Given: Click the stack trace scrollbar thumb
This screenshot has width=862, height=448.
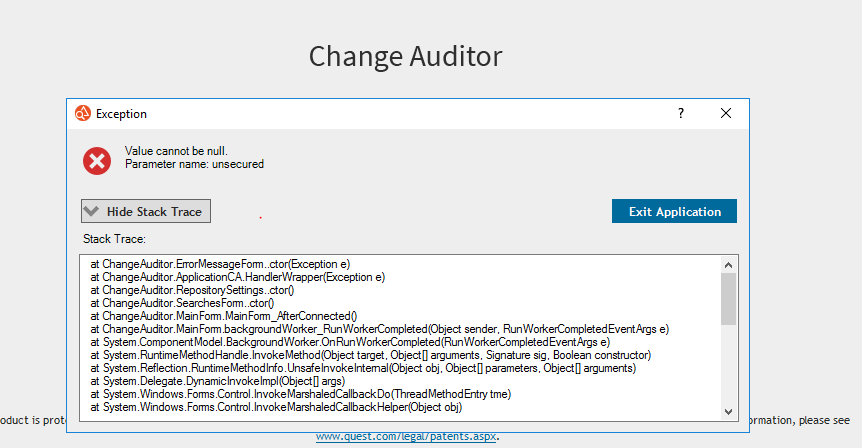Looking at the screenshot, I should 728,298.
